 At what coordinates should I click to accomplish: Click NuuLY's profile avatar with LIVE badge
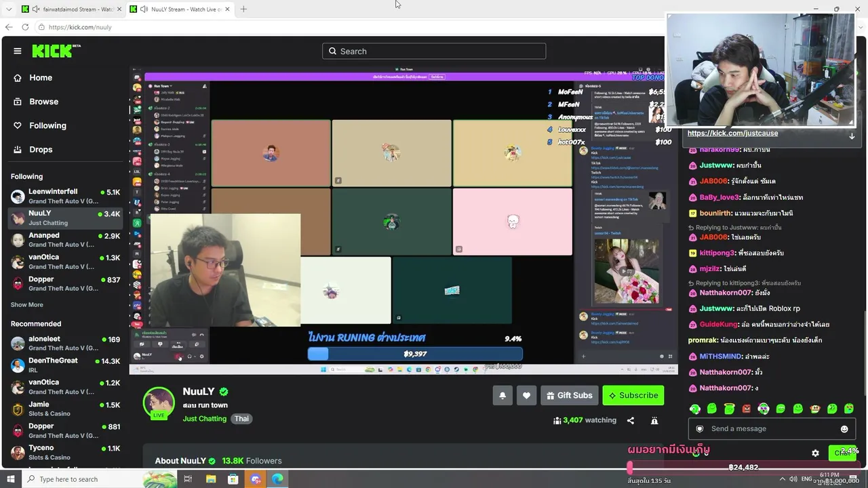pyautogui.click(x=159, y=403)
